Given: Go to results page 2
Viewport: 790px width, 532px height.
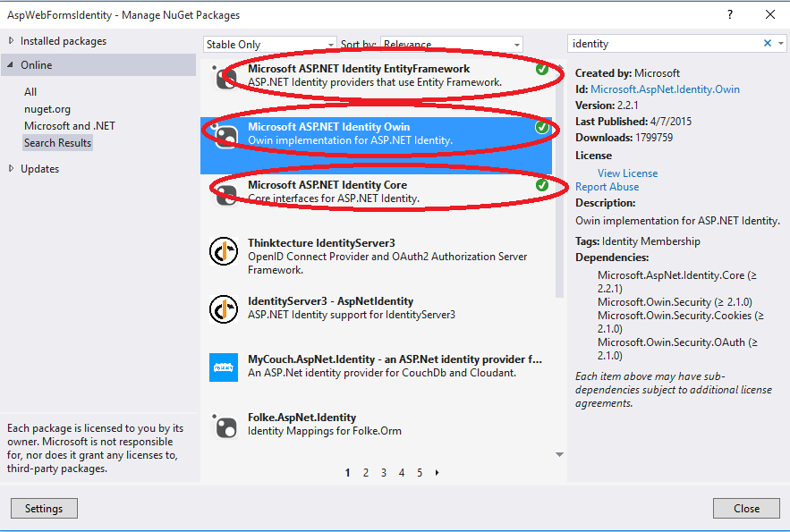Looking at the screenshot, I should 366,473.
